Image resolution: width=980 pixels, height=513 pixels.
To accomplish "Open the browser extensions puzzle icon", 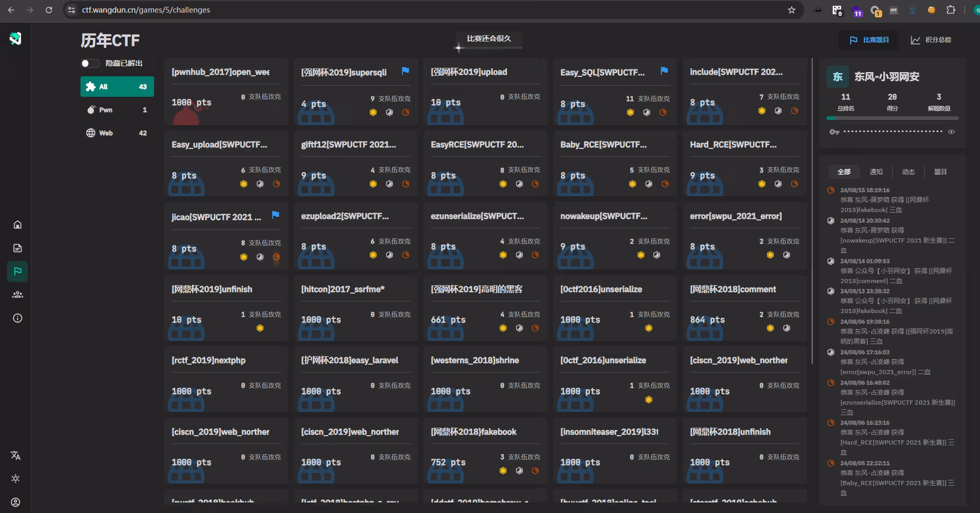I will [951, 10].
